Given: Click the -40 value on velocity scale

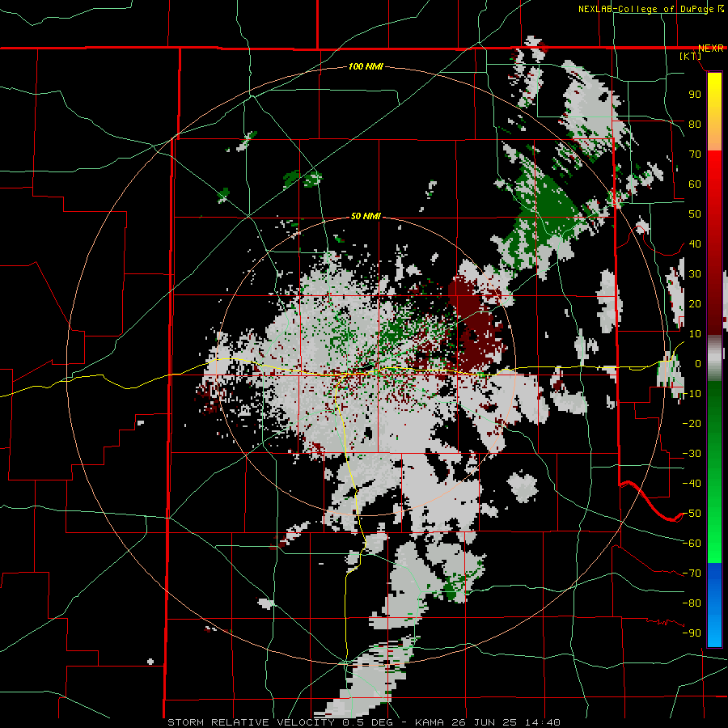Looking at the screenshot, I should [692, 484].
